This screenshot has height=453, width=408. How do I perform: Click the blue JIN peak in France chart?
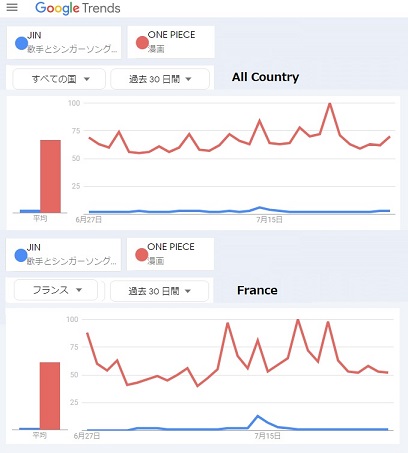pos(257,416)
